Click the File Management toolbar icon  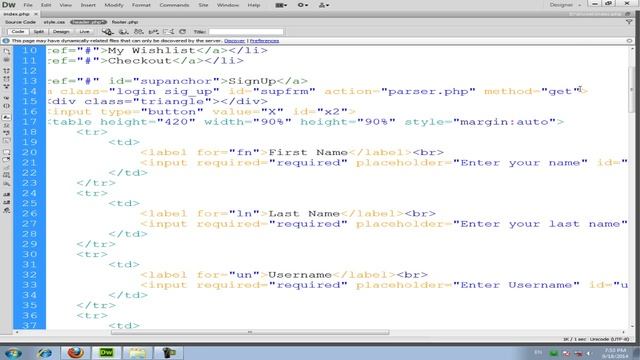click(x=139, y=31)
